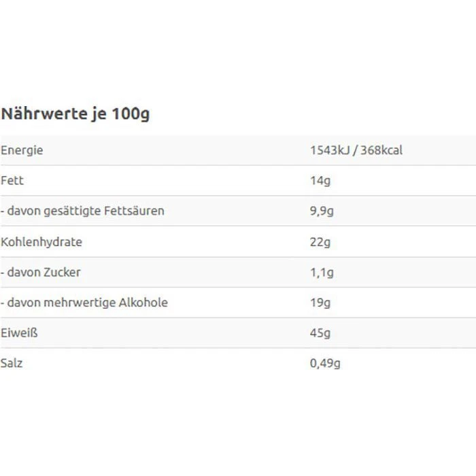Click the '45g' protein value
This screenshot has width=476, height=476.
[320, 333]
